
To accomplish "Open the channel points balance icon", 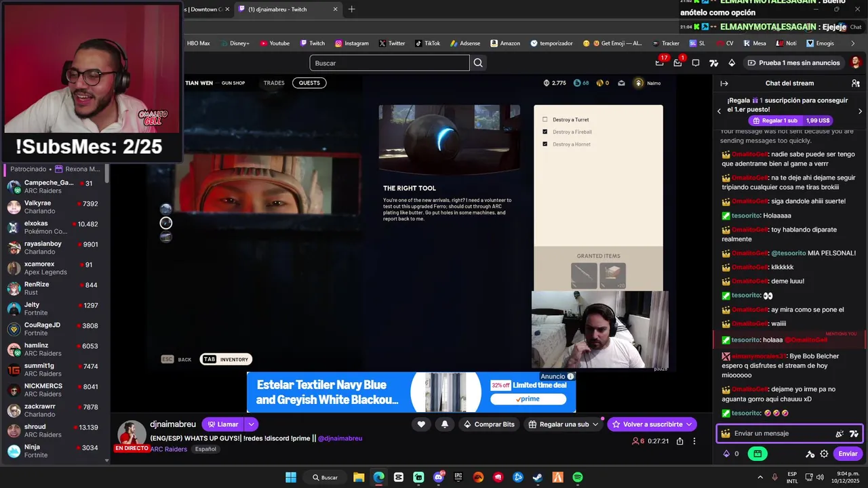I will [726, 454].
